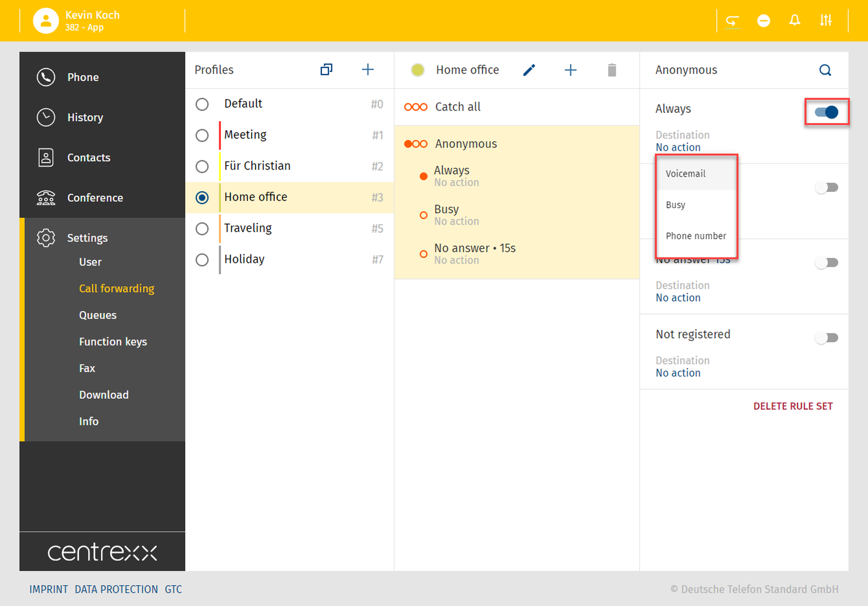Viewport: 868px width, 606px height.
Task: Delete Home office profile via trash icon
Action: (612, 70)
